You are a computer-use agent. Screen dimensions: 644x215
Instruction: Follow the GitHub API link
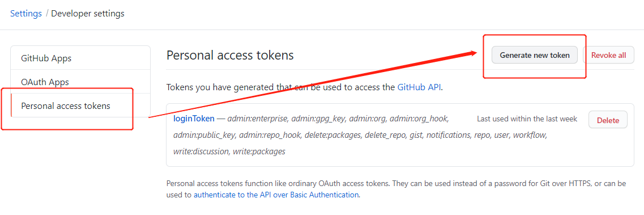pos(419,87)
